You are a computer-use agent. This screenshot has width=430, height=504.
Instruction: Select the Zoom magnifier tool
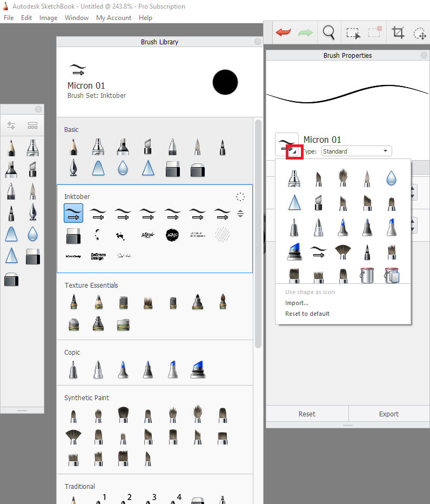[x=329, y=32]
